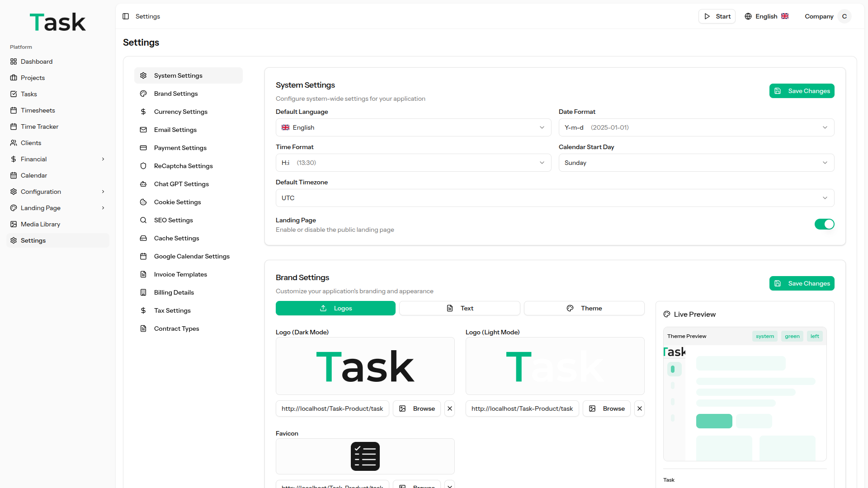Click the Media Library sidebar icon
Screen dimensions: 868x488
[14, 224]
